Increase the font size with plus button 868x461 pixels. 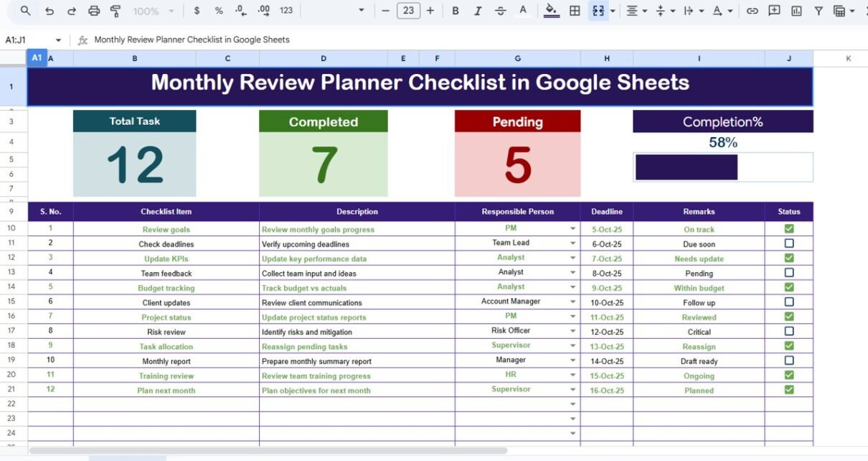tap(430, 11)
